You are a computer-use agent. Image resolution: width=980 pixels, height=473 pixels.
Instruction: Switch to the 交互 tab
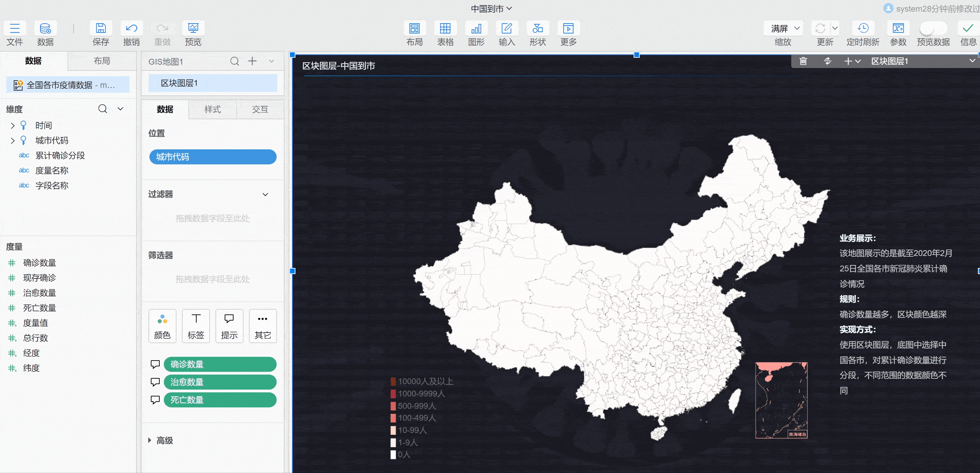point(260,109)
